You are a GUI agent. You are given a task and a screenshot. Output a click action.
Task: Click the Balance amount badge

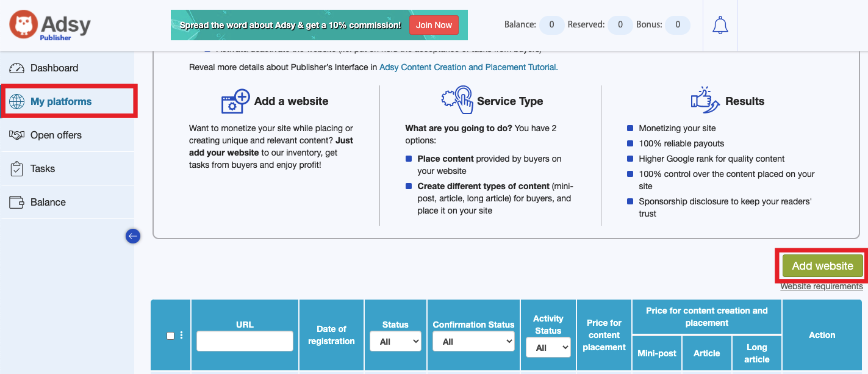551,25
